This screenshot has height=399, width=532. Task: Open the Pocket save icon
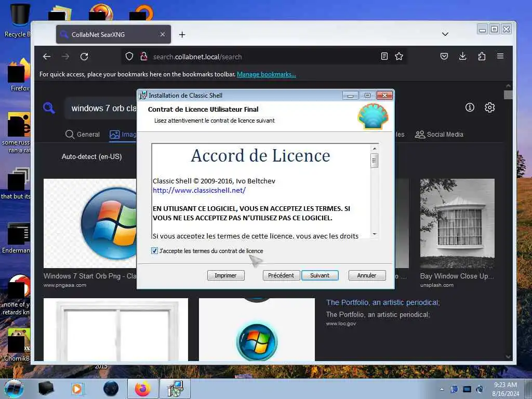pos(444,56)
